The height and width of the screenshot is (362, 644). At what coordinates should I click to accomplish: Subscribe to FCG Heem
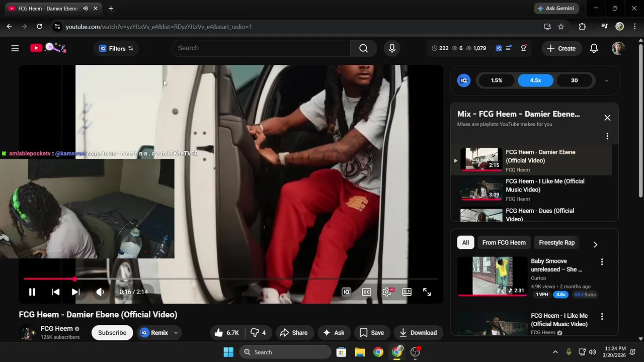coord(112,333)
